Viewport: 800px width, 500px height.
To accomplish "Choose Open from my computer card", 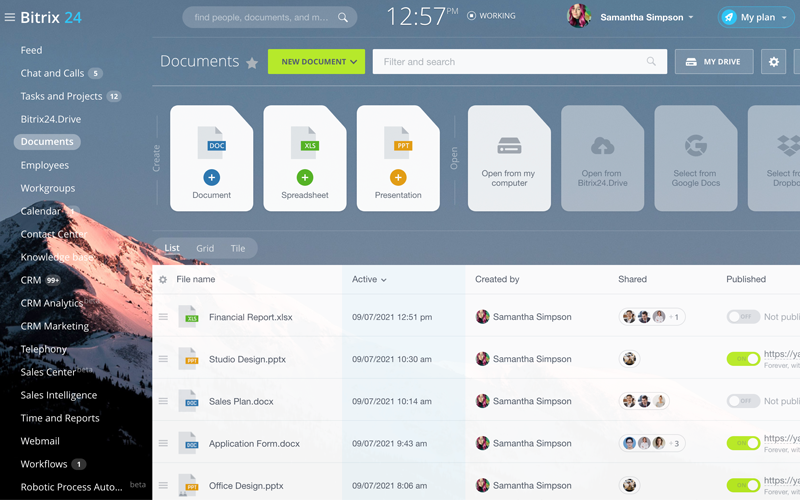I will pyautogui.click(x=509, y=158).
